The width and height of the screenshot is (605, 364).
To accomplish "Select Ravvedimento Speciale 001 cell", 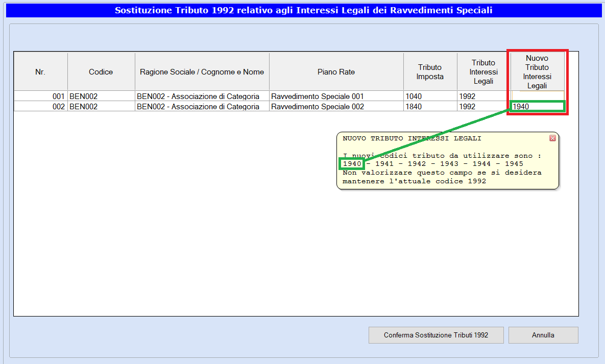I will click(x=336, y=96).
